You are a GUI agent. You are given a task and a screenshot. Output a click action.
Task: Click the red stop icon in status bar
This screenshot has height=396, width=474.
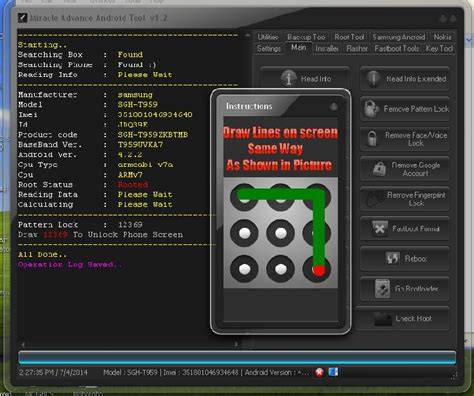pyautogui.click(x=319, y=372)
